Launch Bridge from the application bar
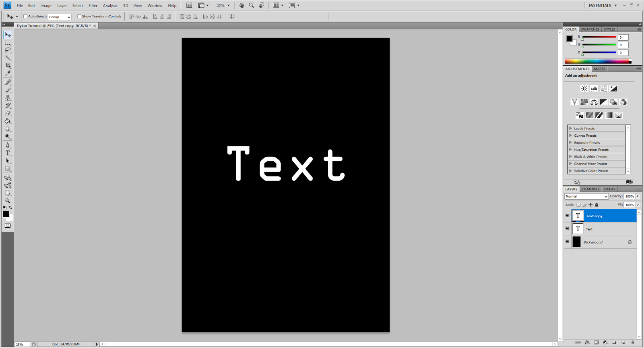Viewport: 644px width, 348px height. tap(189, 5)
